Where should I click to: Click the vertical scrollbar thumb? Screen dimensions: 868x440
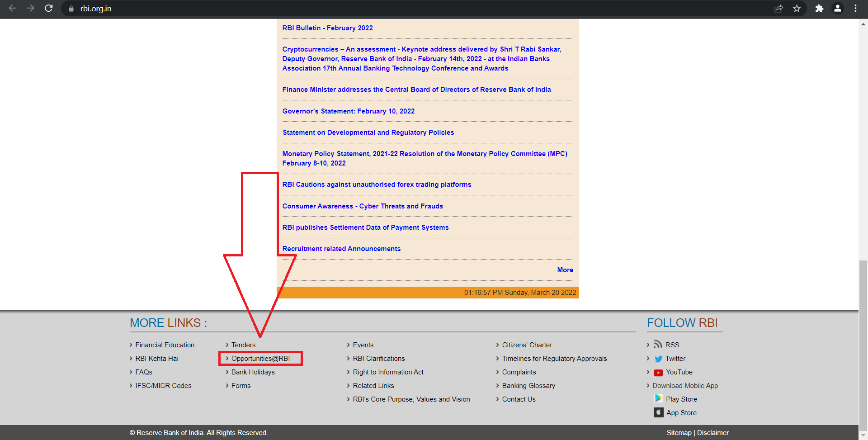(863, 344)
